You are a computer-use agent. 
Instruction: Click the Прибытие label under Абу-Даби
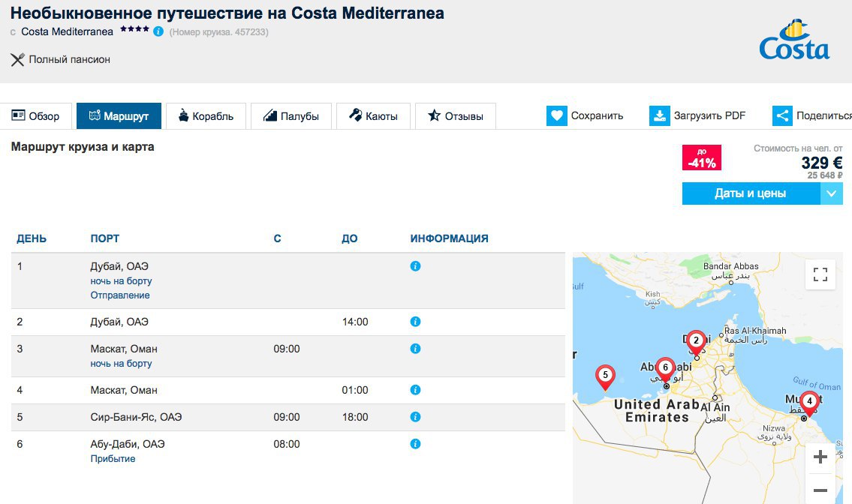(x=113, y=458)
